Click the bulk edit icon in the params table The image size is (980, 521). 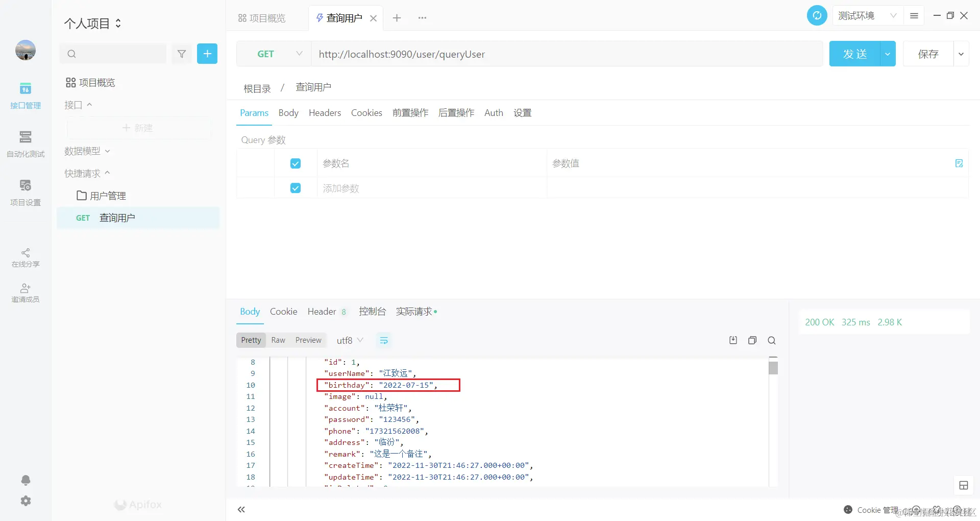(x=959, y=163)
